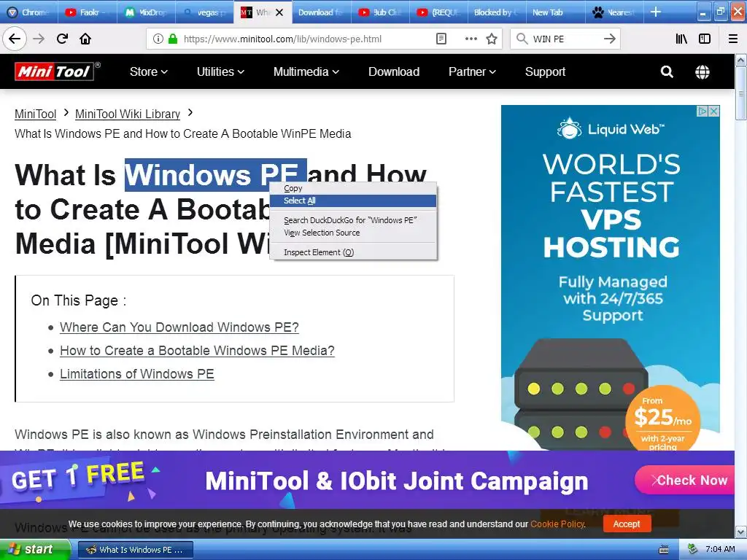Image resolution: width=747 pixels, height=560 pixels.
Task: Click the forward navigation arrow
Action: [x=39, y=39]
